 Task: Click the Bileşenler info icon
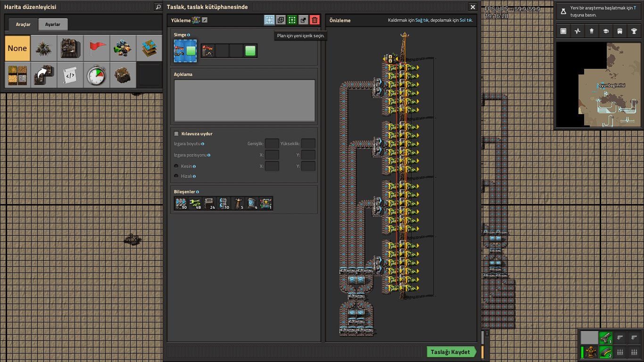tap(197, 192)
